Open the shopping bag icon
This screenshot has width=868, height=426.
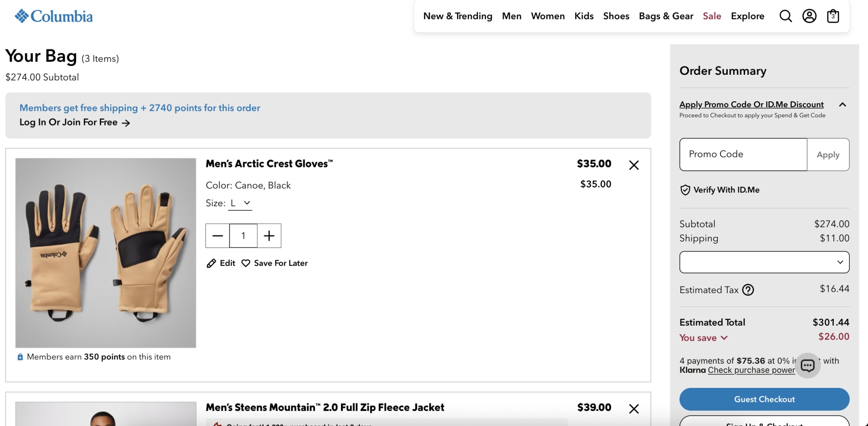833,16
